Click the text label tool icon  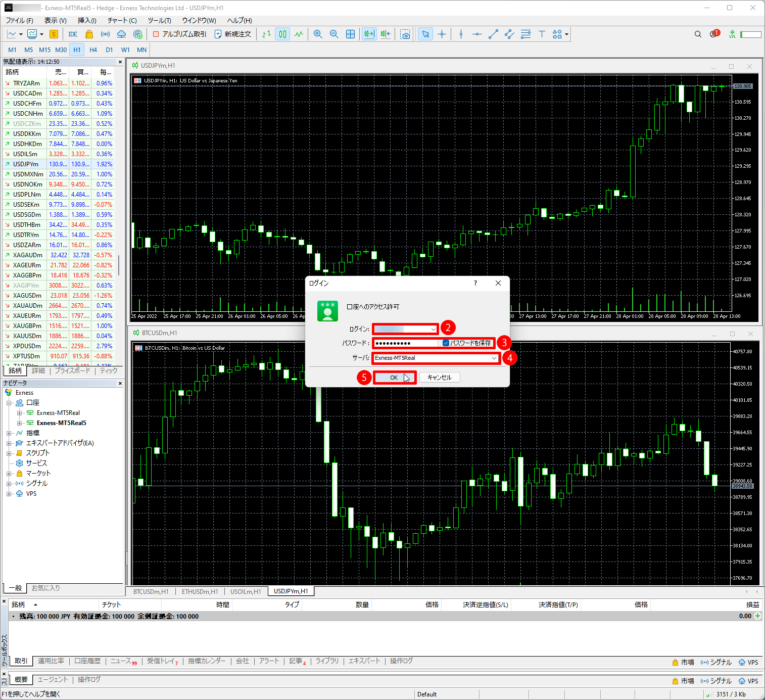point(542,34)
